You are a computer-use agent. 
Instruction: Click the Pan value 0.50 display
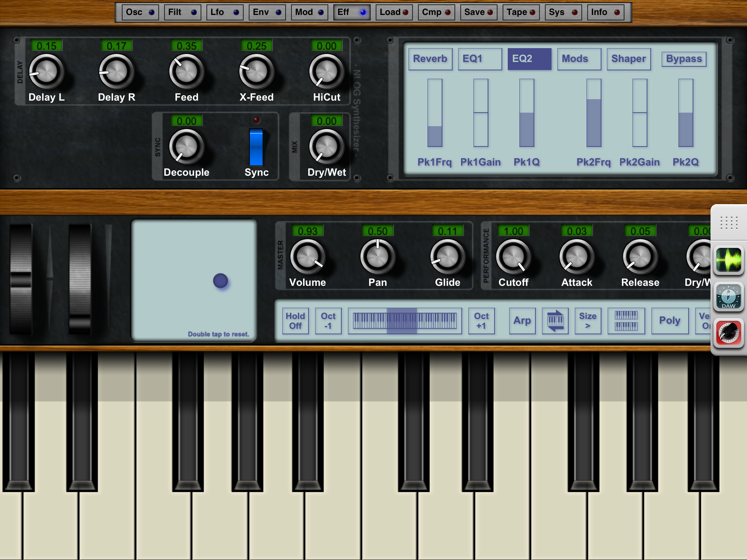click(x=378, y=231)
